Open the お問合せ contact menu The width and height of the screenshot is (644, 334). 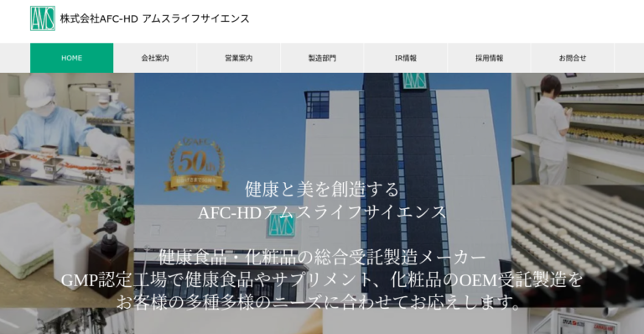coord(573,58)
